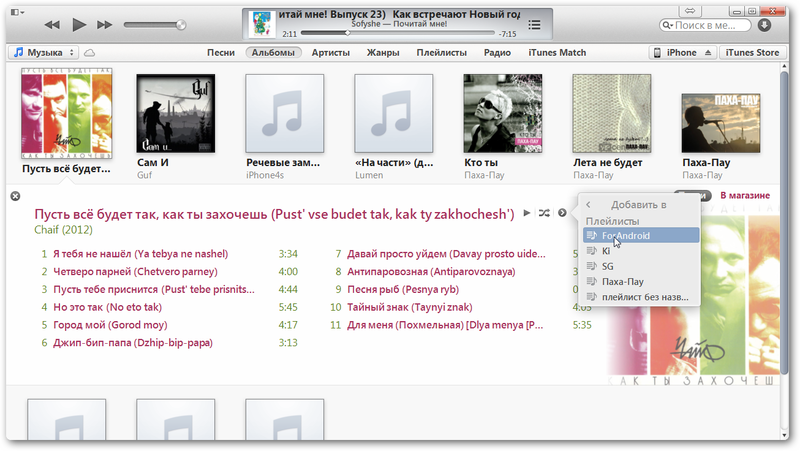Viewport: 800px width, 451px height.
Task: Skip forward with the fast-forward button
Action: click(105, 25)
